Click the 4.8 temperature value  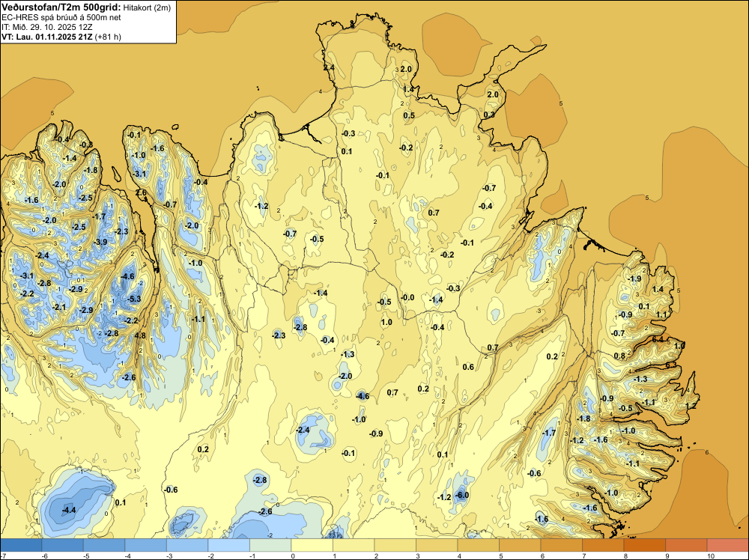tap(140, 335)
